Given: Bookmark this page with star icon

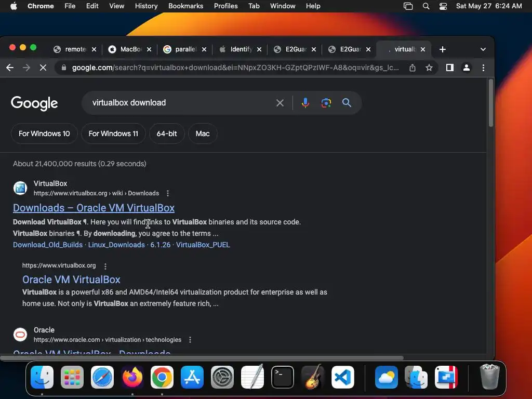Looking at the screenshot, I should (429, 68).
